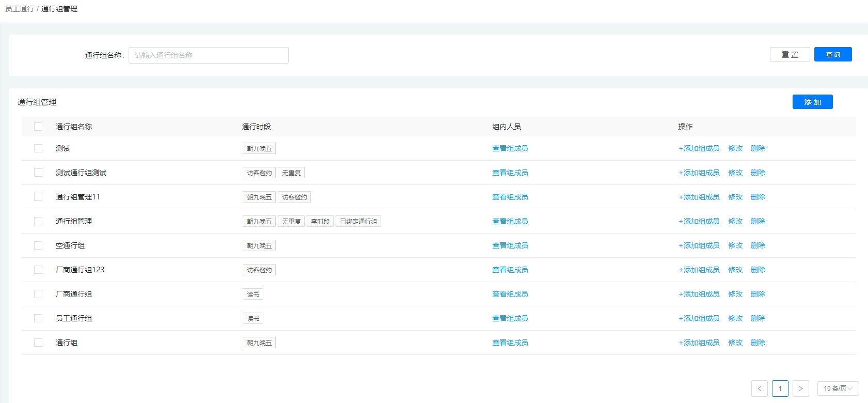This screenshot has height=403, width=868.
Task: Open the 10 条/页 page size dropdown
Action: coord(838,389)
